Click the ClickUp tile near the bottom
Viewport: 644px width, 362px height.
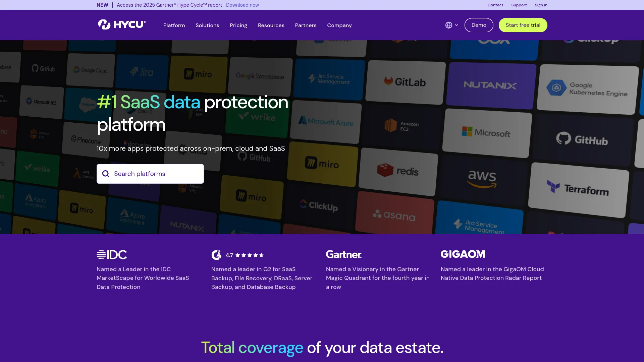(319, 205)
